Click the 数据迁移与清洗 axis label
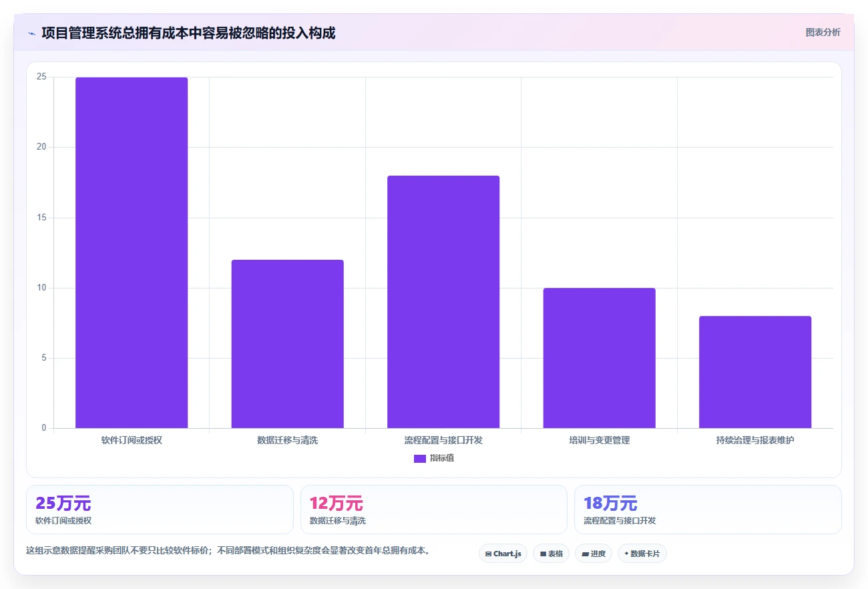This screenshot has height=589, width=868. (x=287, y=441)
